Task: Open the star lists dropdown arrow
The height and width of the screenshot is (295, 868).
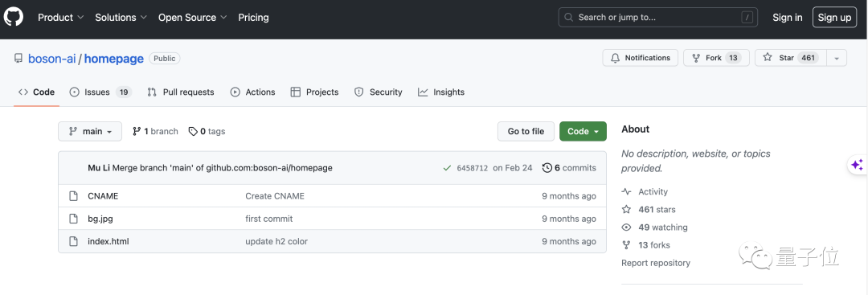Action: [837, 58]
